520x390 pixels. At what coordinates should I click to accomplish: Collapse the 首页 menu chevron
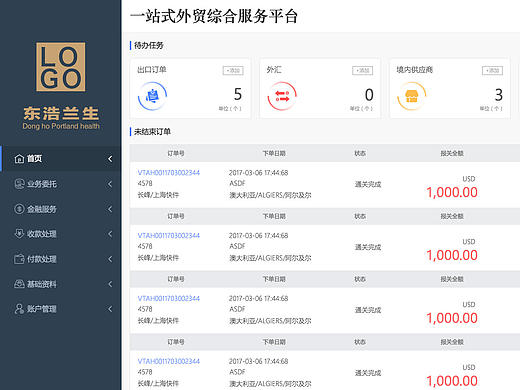(x=110, y=159)
